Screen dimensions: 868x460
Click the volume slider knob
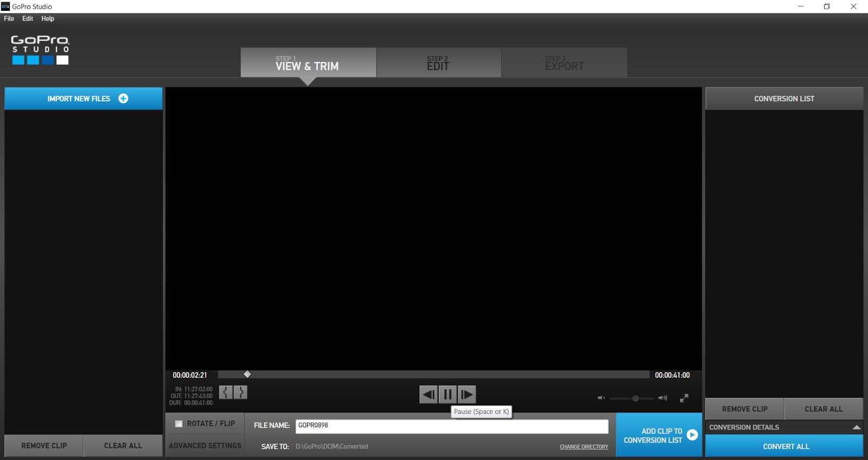[x=635, y=398]
